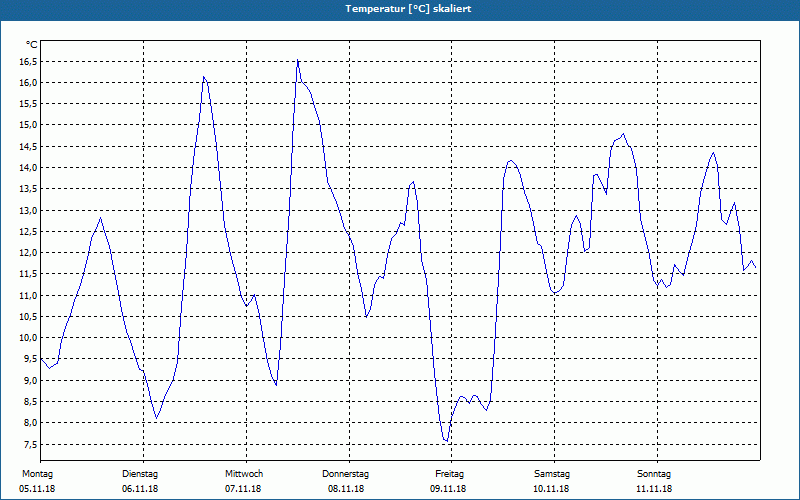Click the 12,5 axis value

(x=28, y=232)
